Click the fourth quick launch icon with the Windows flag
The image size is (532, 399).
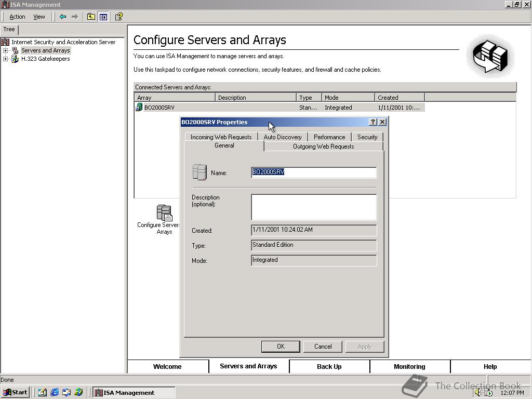[x=78, y=393]
